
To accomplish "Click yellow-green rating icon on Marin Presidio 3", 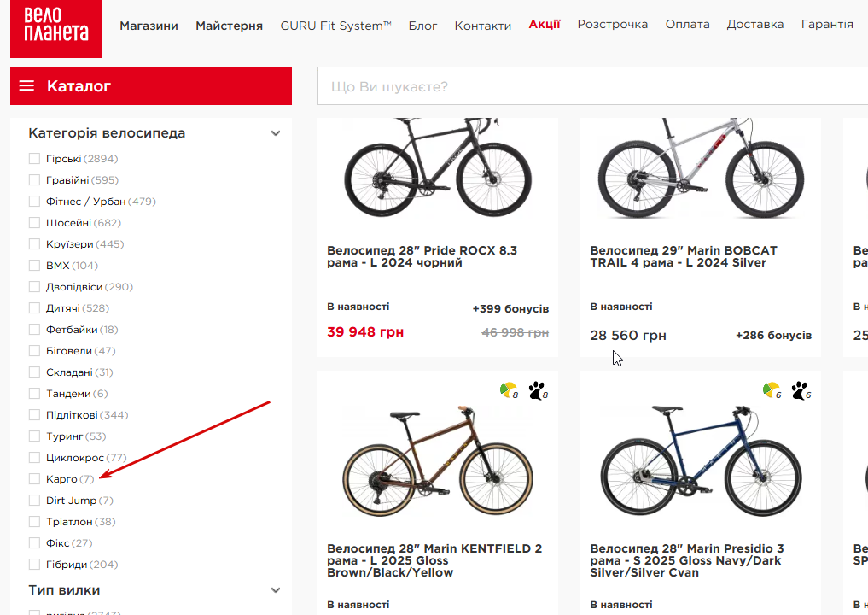I will (x=771, y=391).
